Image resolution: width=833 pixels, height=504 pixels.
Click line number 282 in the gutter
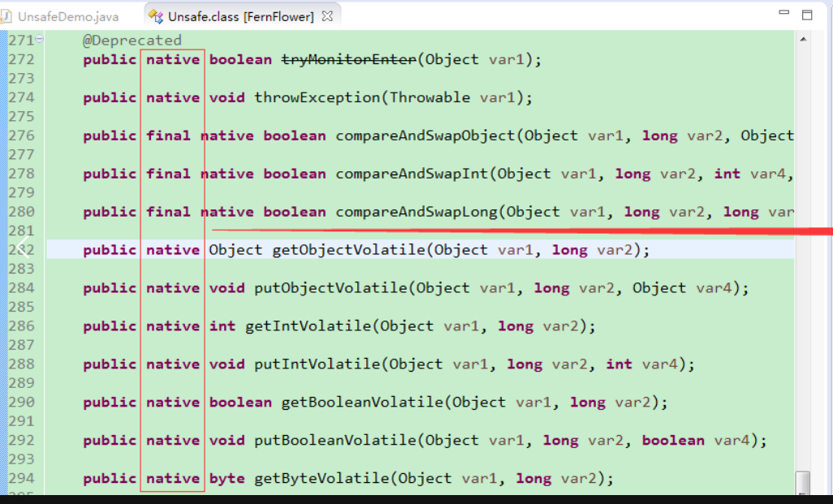click(22, 250)
